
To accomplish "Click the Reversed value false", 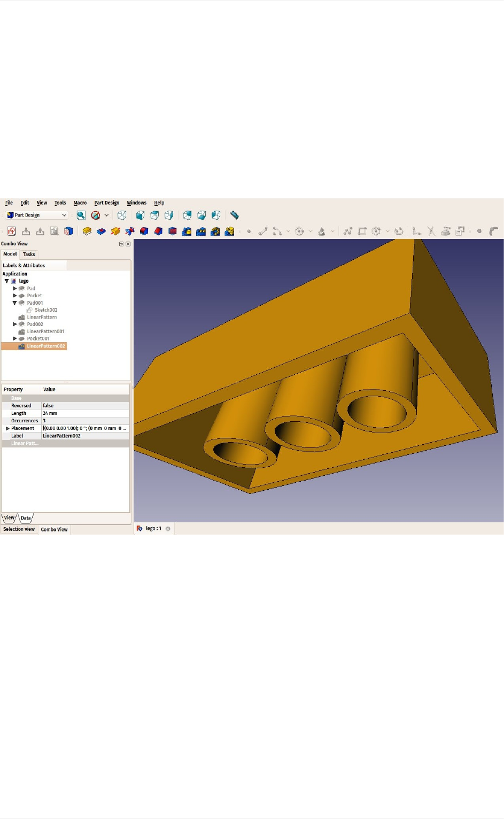I will (86, 406).
